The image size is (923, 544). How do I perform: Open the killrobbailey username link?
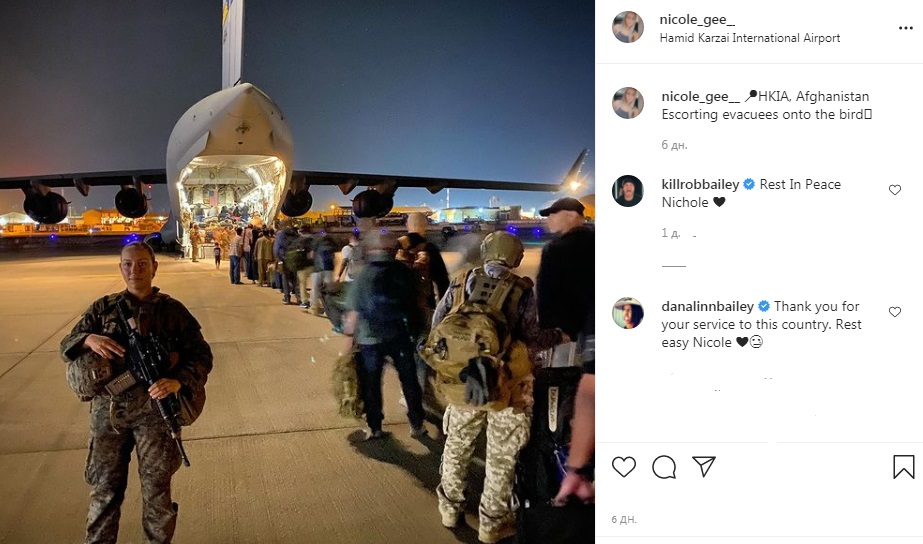pos(700,184)
